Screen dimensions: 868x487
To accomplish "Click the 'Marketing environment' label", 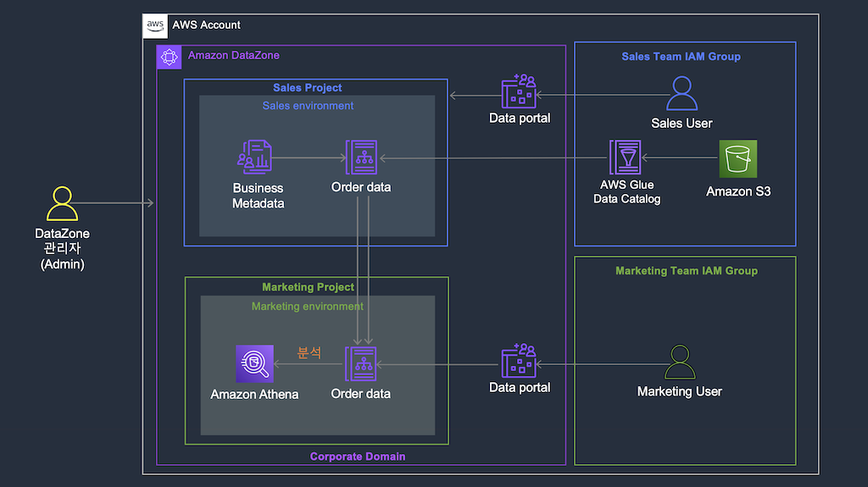I will [307, 306].
